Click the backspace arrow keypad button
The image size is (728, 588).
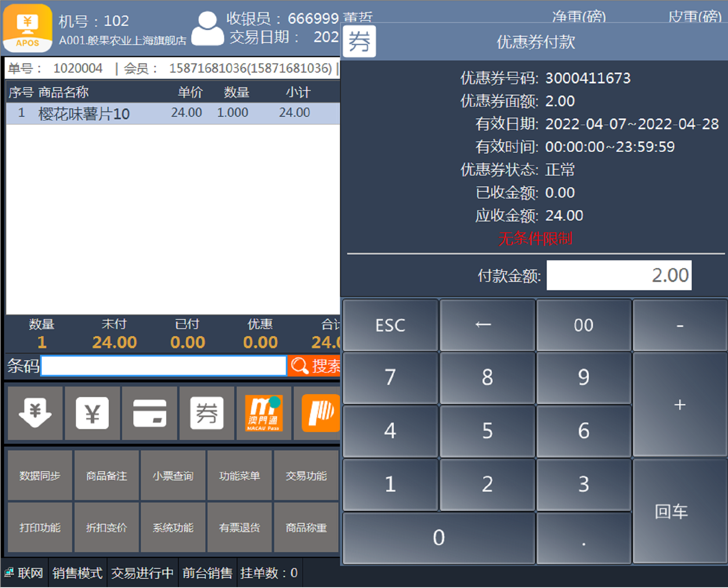coord(487,325)
